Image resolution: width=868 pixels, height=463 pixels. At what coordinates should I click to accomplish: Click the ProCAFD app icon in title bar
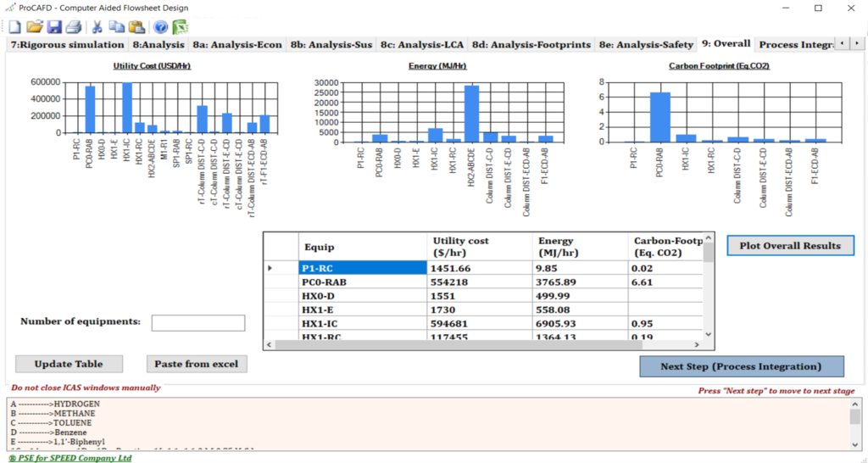coord(10,8)
